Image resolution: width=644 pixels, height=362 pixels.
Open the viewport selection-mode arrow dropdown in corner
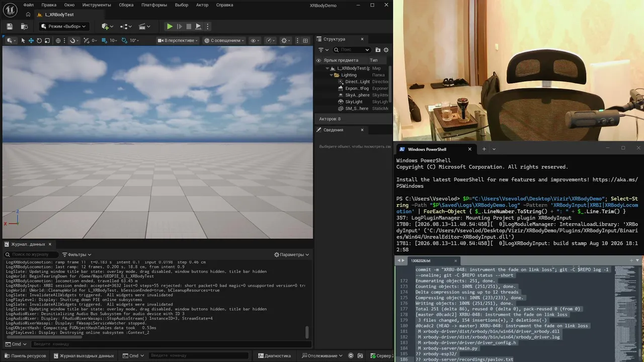[10, 40]
